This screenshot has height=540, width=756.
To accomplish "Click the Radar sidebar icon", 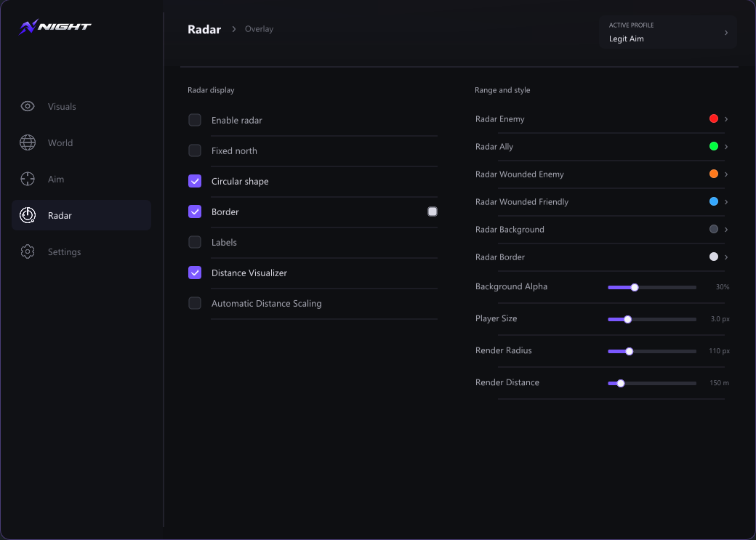I will tap(28, 215).
